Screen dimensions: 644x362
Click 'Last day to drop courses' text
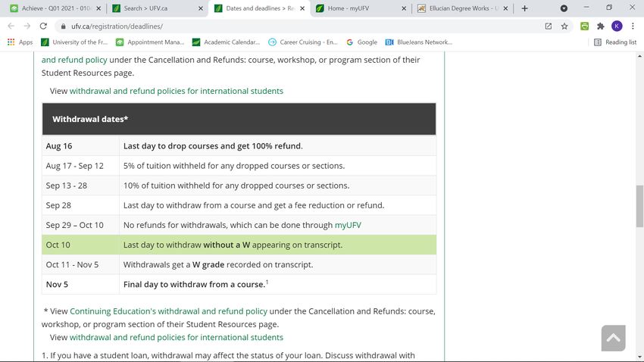click(213, 145)
